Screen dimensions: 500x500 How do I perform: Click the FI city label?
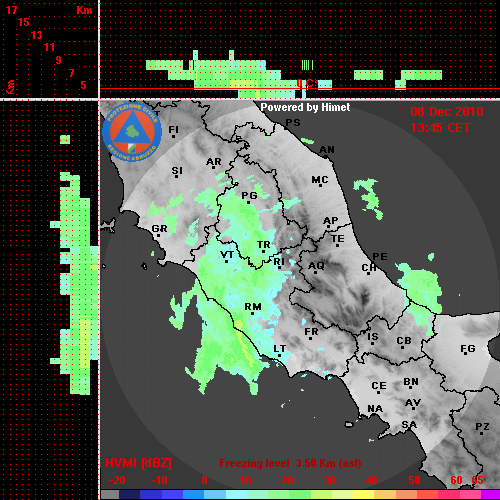[173, 130]
